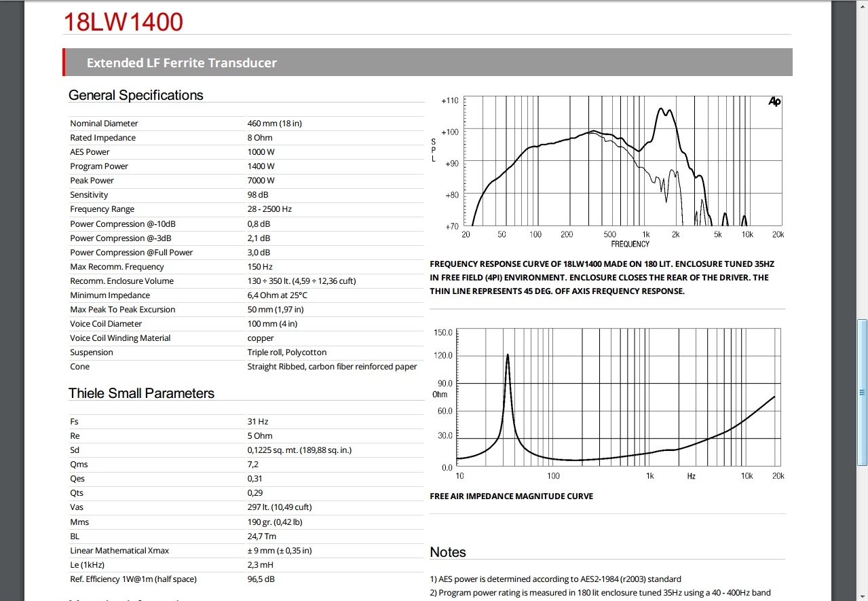This screenshot has width=868, height=601.
Task: Click the Nominal Diameter row label
Action: 104,124
